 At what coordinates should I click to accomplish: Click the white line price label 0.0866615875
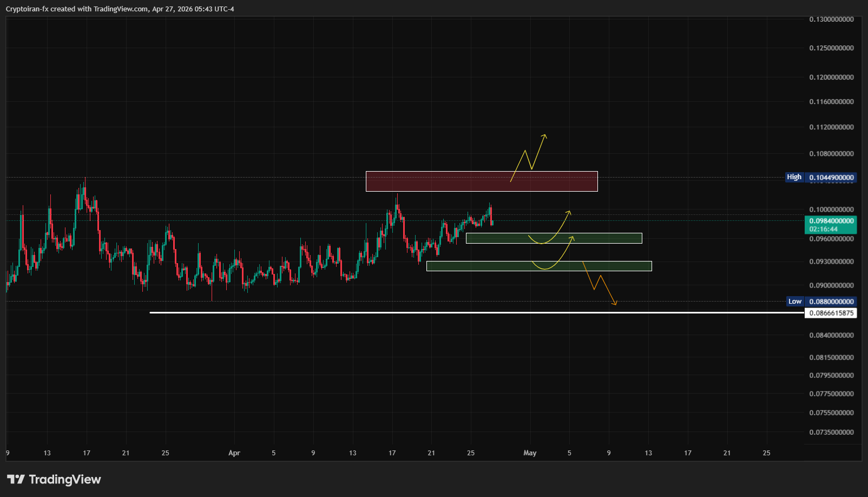pos(831,313)
